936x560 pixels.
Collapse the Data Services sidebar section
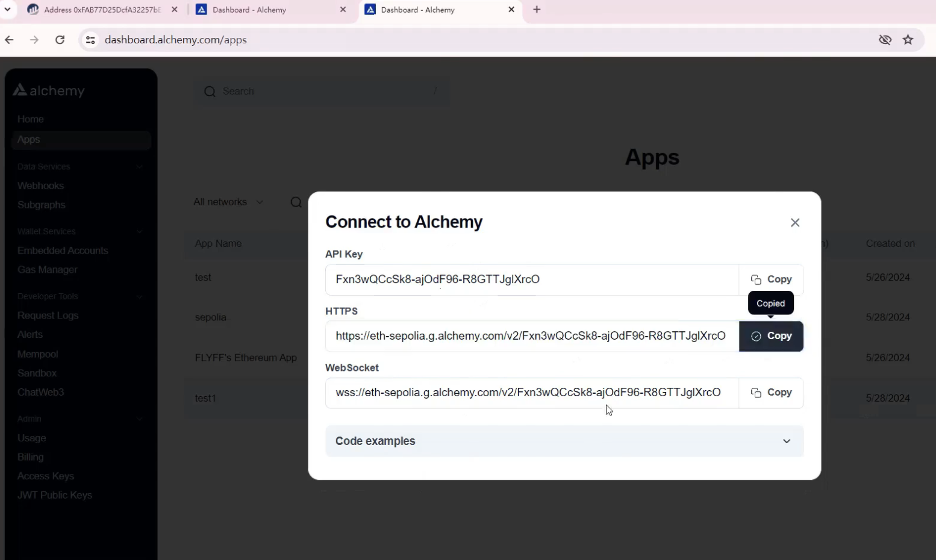[140, 167]
